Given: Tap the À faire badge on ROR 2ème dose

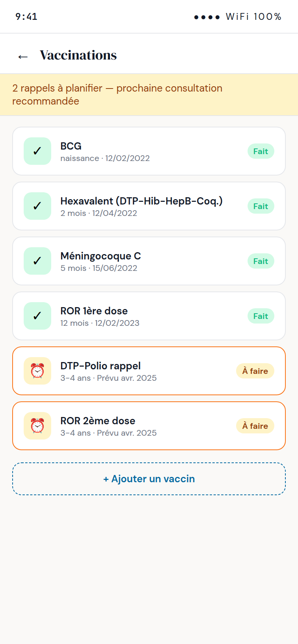Looking at the screenshot, I should coord(255,426).
